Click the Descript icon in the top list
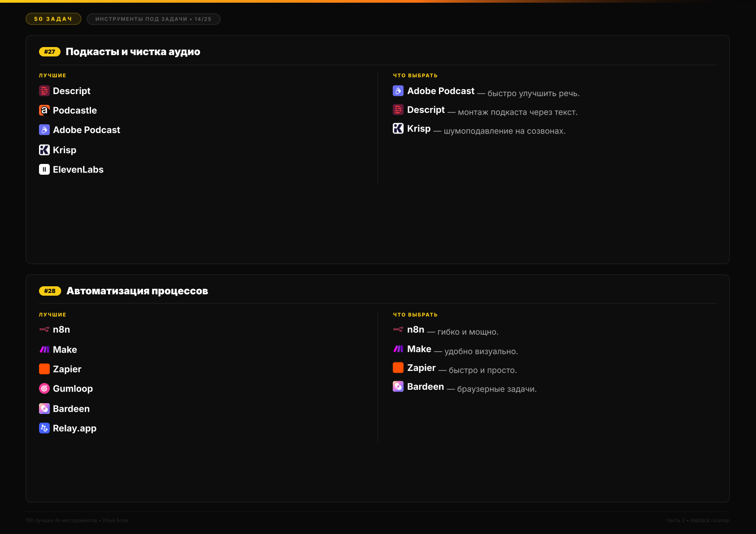This screenshot has height=534, width=756. pos(44,91)
